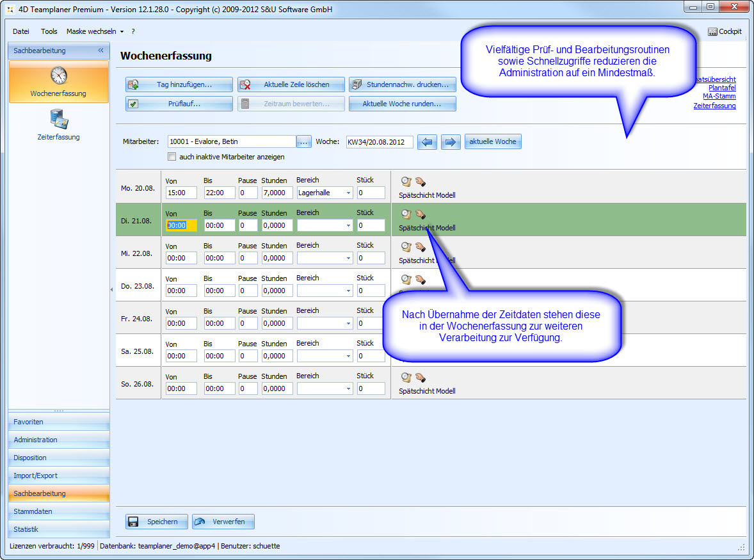Enable 'auch inaktive Mitarbeiter anzeigen' checkbox
Viewport: 754px width, 560px height.
tap(172, 157)
